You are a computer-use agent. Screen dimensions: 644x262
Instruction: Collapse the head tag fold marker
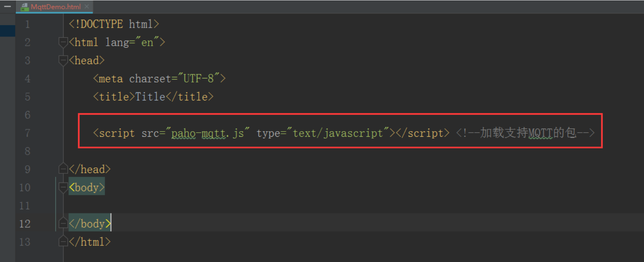63,60
